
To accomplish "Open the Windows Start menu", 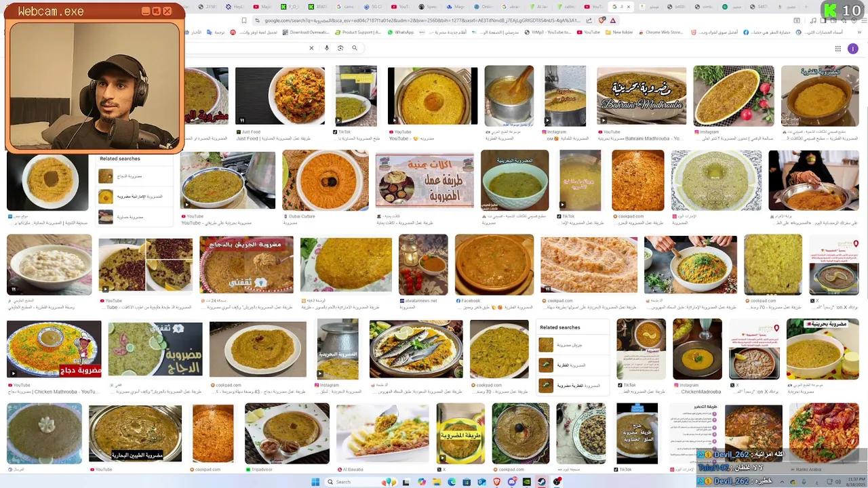I will (315, 482).
